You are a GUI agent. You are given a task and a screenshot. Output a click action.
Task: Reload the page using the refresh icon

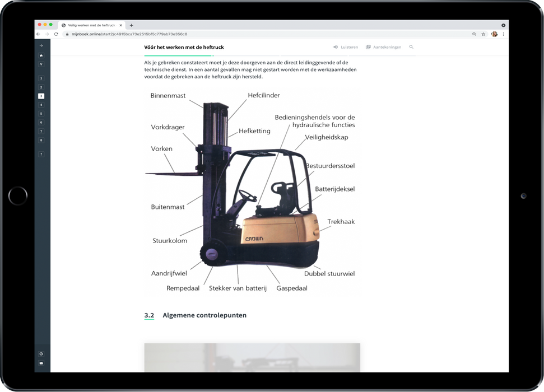56,34
